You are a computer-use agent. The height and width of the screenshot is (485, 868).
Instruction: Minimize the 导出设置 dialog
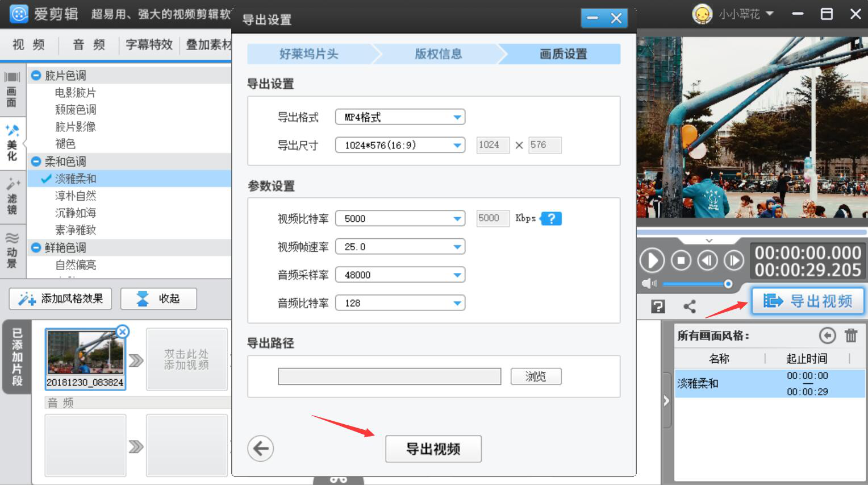592,18
